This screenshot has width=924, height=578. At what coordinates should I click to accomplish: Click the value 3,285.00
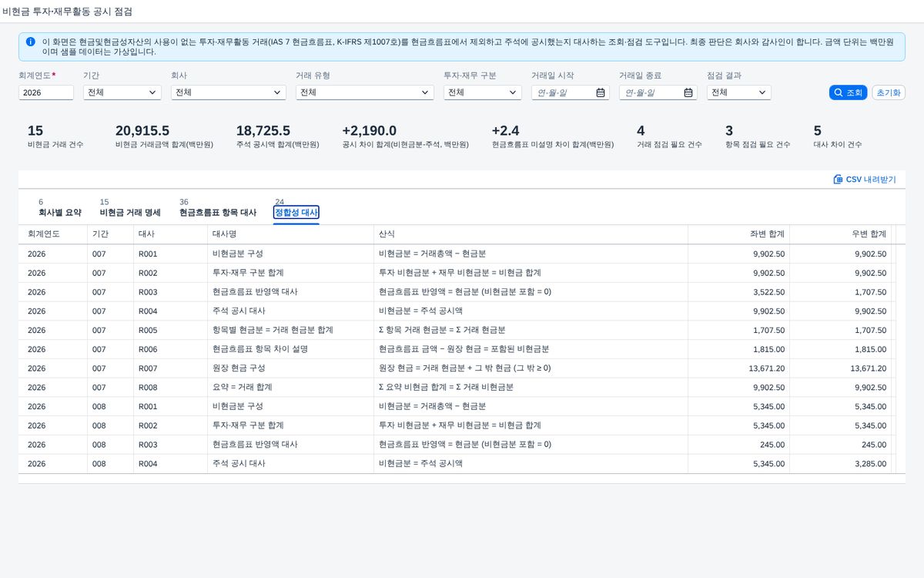(870, 464)
